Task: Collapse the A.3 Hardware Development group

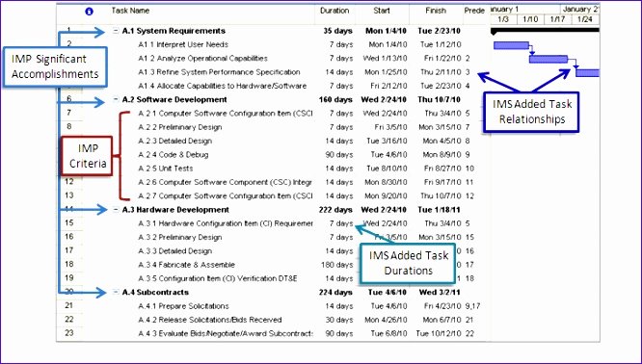Action: point(116,210)
